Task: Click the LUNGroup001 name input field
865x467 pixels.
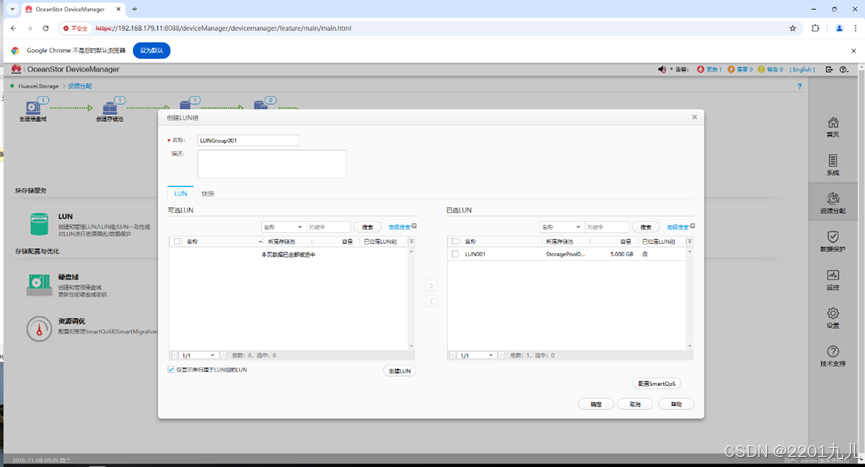Action: [x=248, y=141]
